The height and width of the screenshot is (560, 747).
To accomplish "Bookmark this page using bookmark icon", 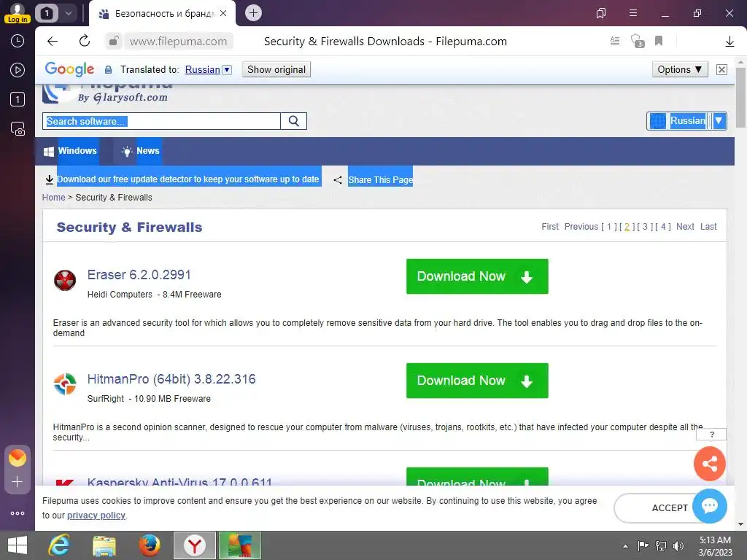I will point(659,41).
